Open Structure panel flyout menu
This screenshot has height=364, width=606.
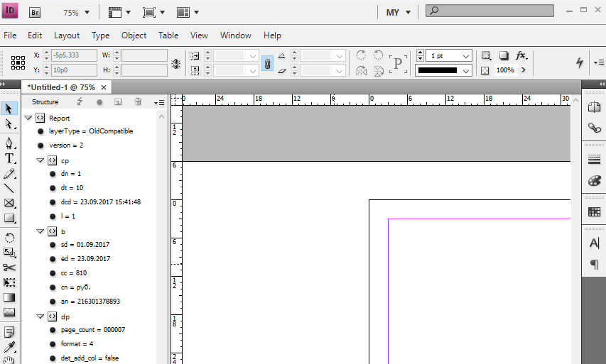(x=159, y=102)
